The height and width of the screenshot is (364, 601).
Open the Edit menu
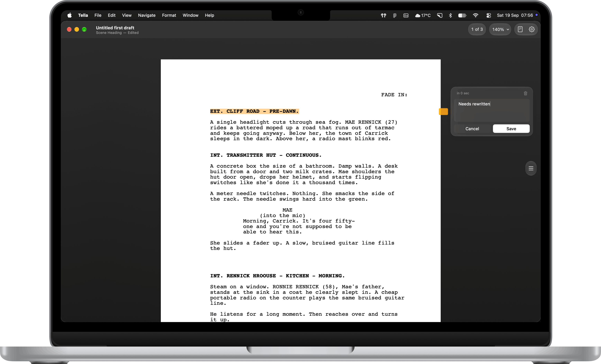coord(112,15)
